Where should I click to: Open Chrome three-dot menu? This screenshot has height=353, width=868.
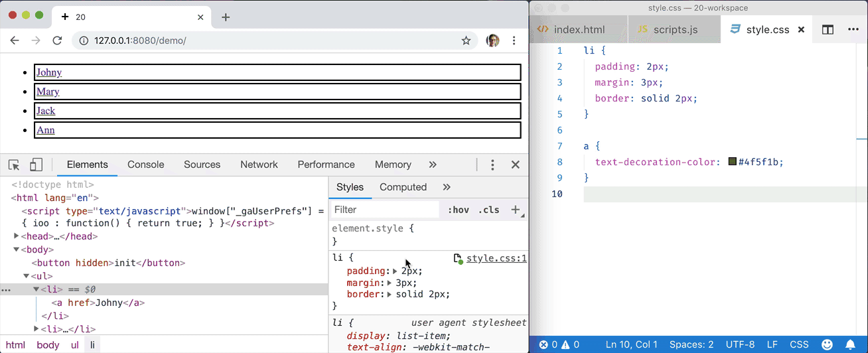pyautogui.click(x=514, y=40)
